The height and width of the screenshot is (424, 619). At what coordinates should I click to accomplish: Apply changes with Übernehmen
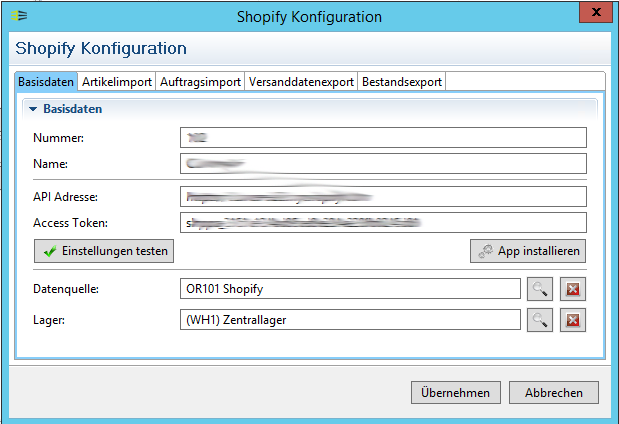click(456, 392)
